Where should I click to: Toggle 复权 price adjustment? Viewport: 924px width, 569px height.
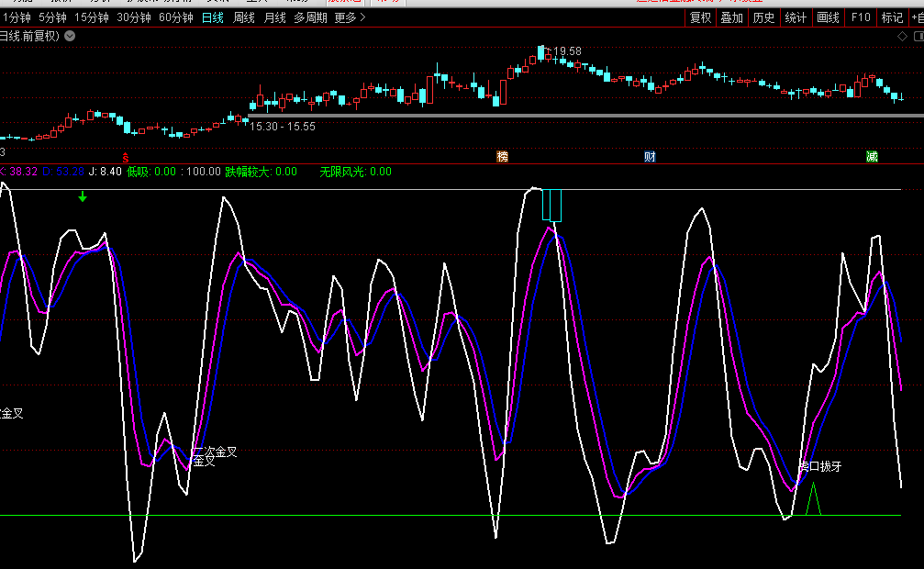click(x=700, y=17)
